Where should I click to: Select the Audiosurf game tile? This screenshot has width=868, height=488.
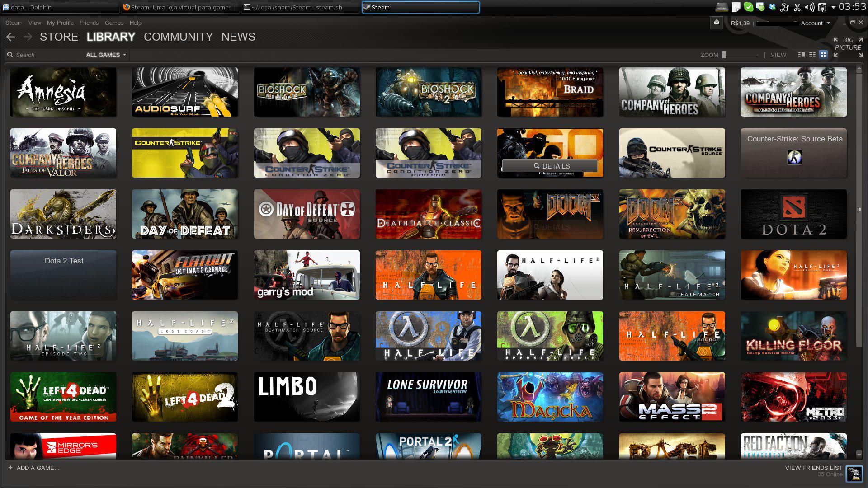tap(185, 92)
